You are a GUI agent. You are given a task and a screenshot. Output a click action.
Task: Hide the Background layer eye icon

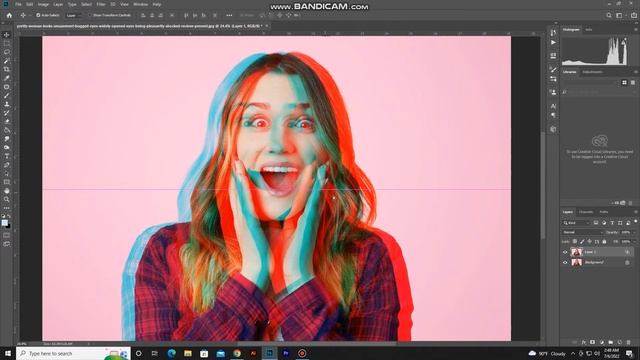(x=565, y=262)
